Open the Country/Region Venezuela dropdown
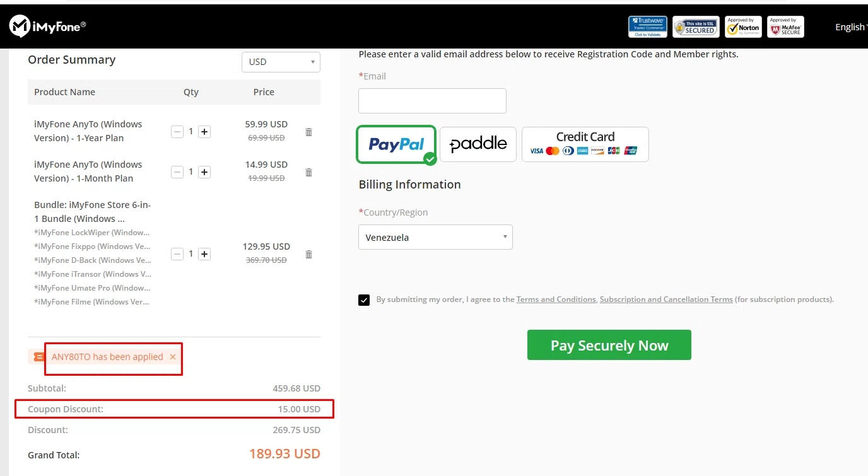The width and height of the screenshot is (868, 476). pos(435,237)
